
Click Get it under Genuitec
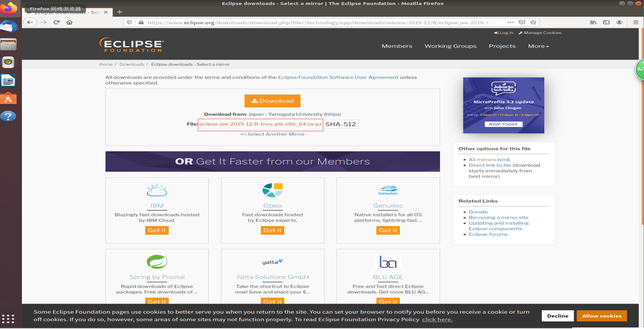coord(388,230)
